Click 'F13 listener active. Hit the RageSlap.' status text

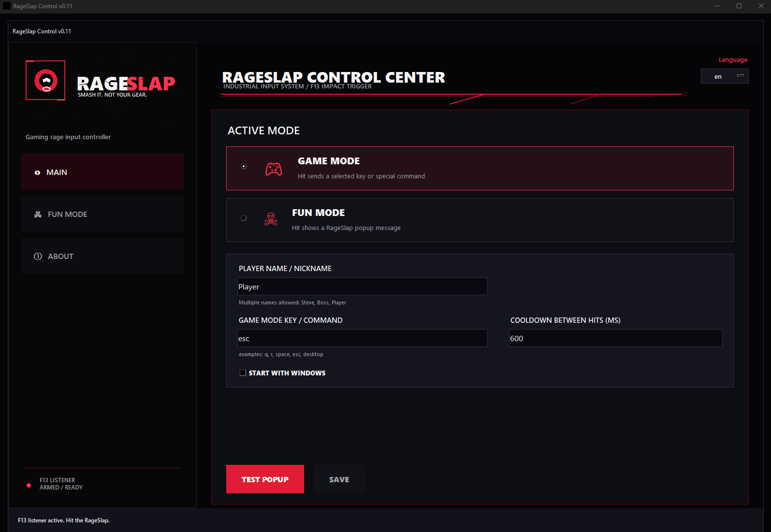point(64,520)
